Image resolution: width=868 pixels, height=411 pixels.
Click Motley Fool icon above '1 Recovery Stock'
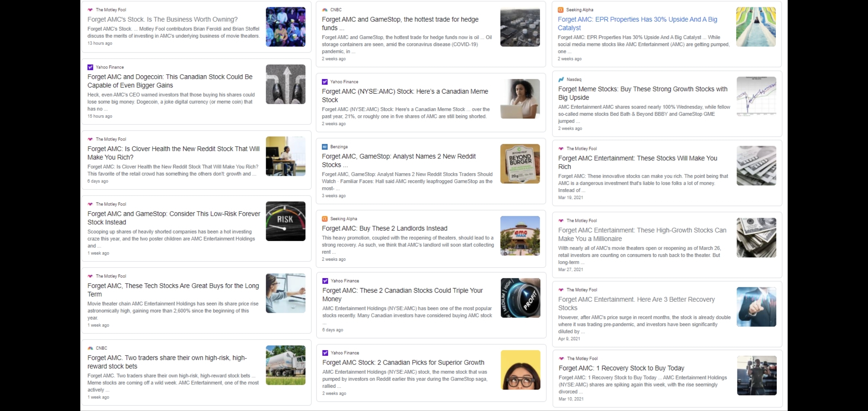pos(561,358)
